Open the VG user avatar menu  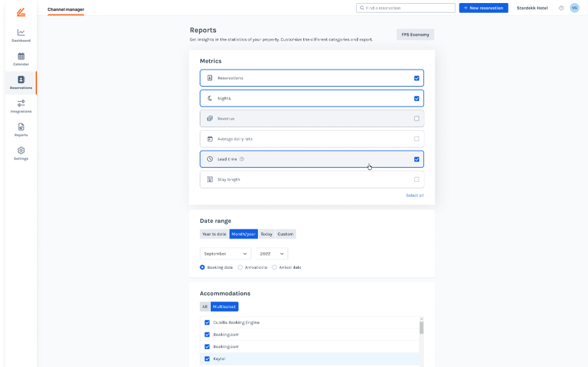pyautogui.click(x=574, y=8)
